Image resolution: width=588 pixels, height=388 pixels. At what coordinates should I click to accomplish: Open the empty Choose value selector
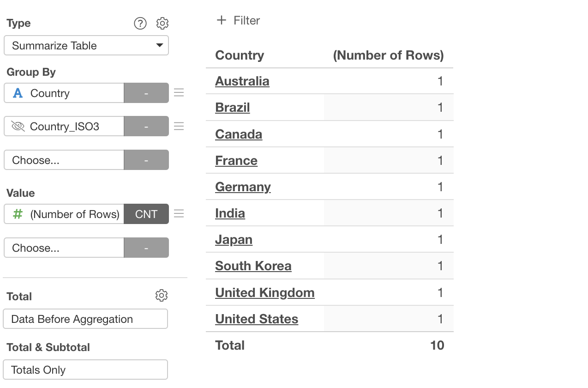coord(64,248)
